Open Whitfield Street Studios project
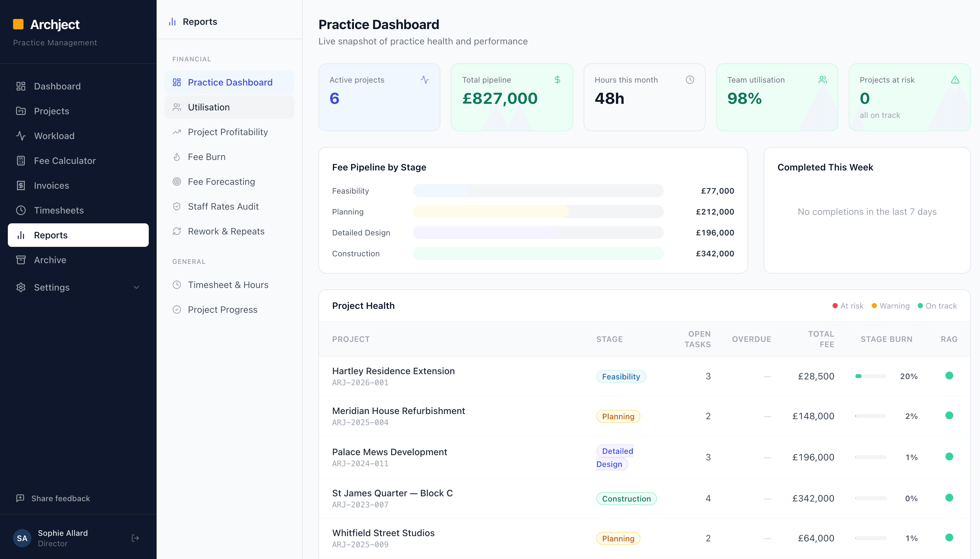980x559 pixels. point(383,533)
